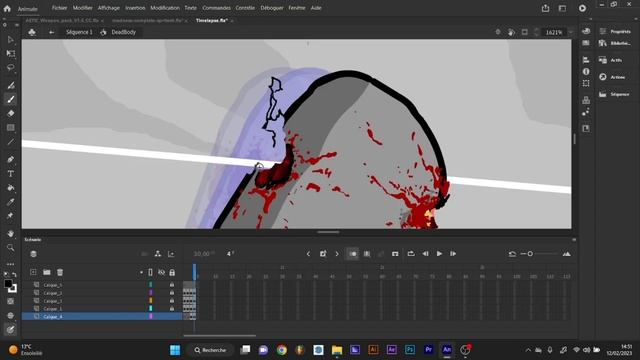Select the Classic Brush tool

coord(11,99)
